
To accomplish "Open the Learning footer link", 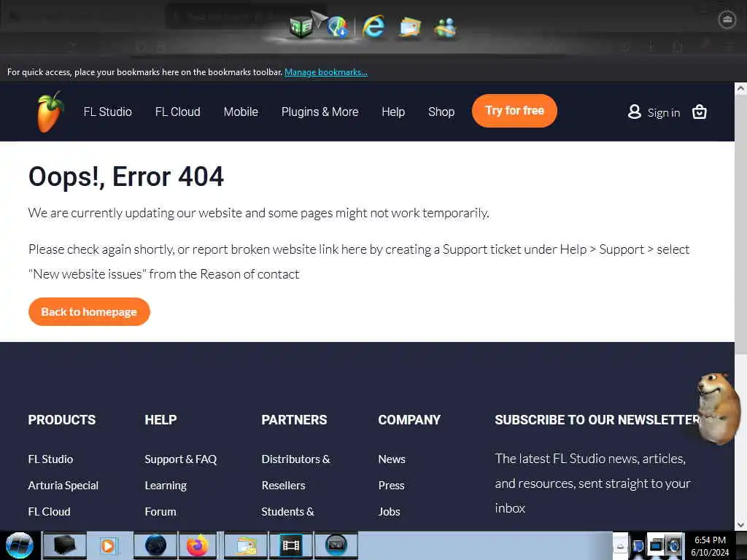I will (166, 485).
